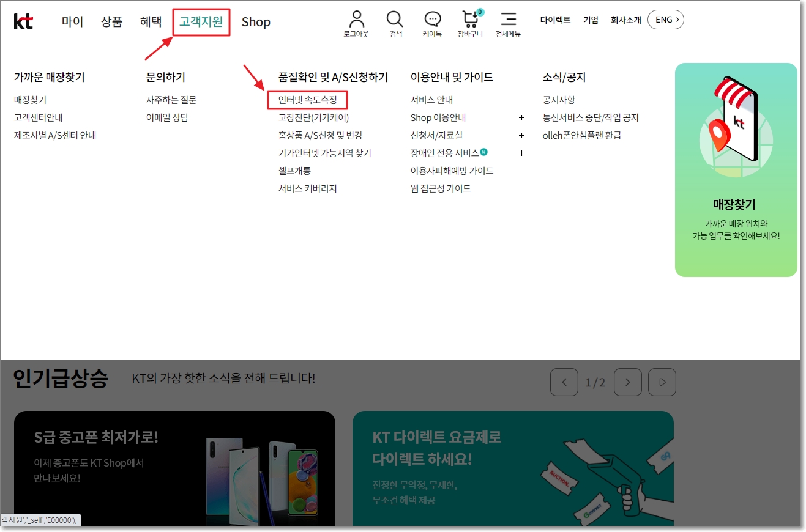
Task: Open 이메일 상담 link
Action: pos(167,117)
